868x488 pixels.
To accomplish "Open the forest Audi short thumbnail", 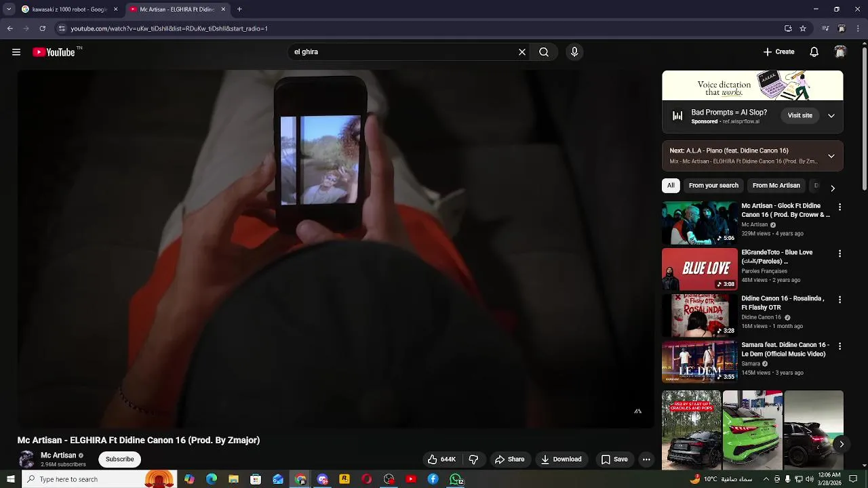I will click(x=692, y=430).
